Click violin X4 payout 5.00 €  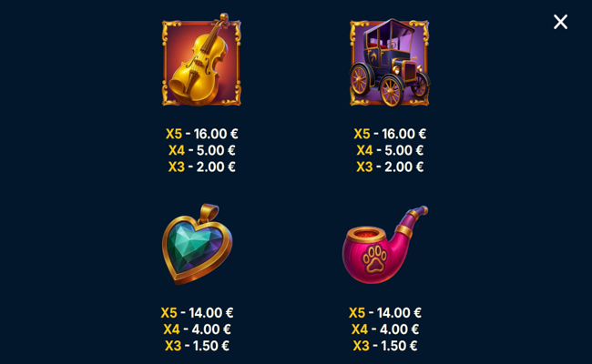(202, 150)
